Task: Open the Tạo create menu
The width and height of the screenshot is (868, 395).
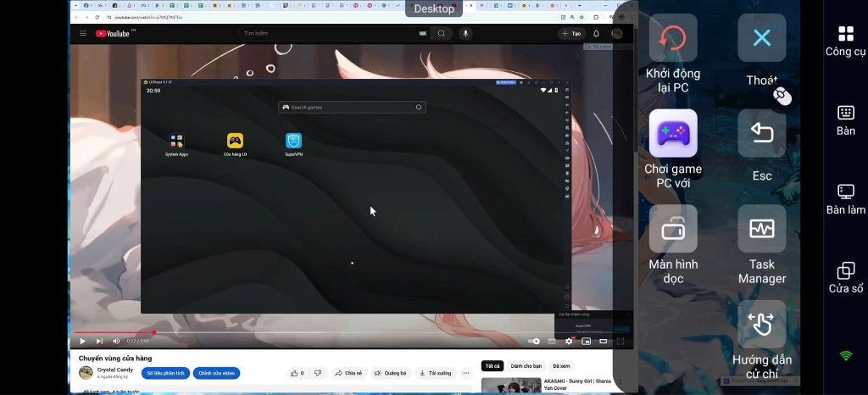Action: pyautogui.click(x=571, y=34)
